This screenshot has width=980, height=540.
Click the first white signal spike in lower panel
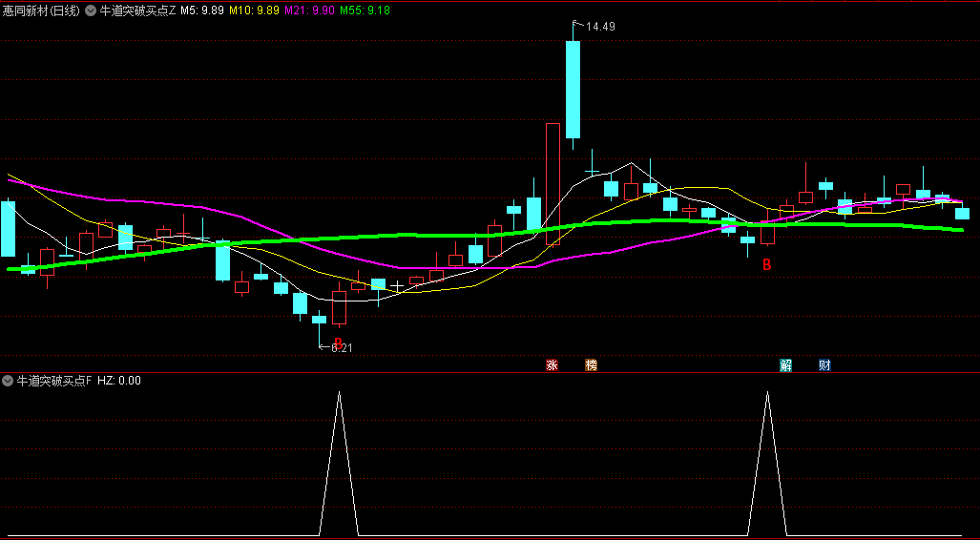point(339,463)
